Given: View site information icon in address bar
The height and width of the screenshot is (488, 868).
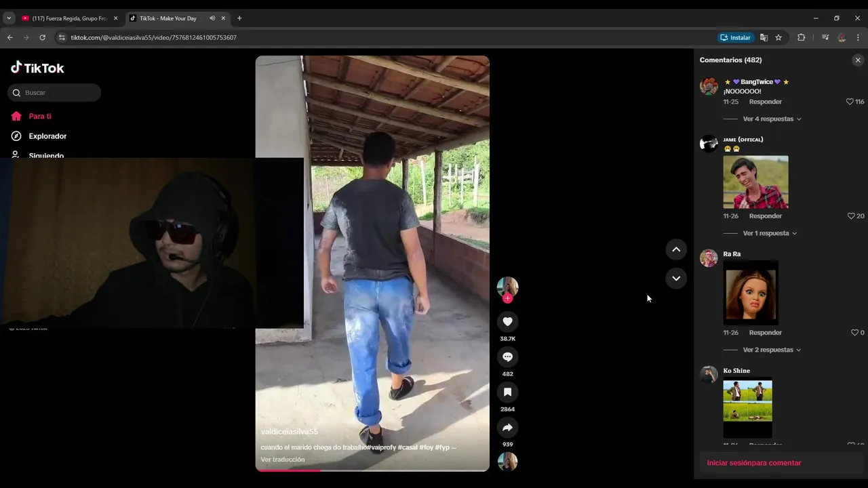Looking at the screenshot, I should [62, 37].
